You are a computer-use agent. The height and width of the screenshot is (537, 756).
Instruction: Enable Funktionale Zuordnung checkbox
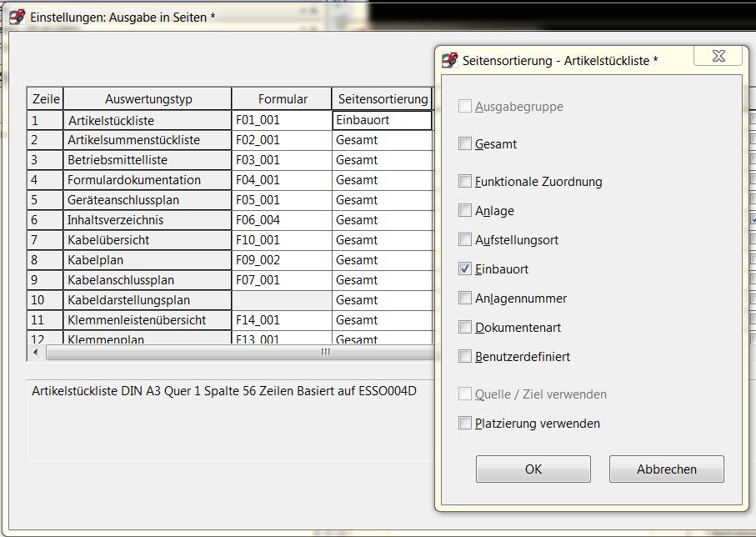coord(465,182)
